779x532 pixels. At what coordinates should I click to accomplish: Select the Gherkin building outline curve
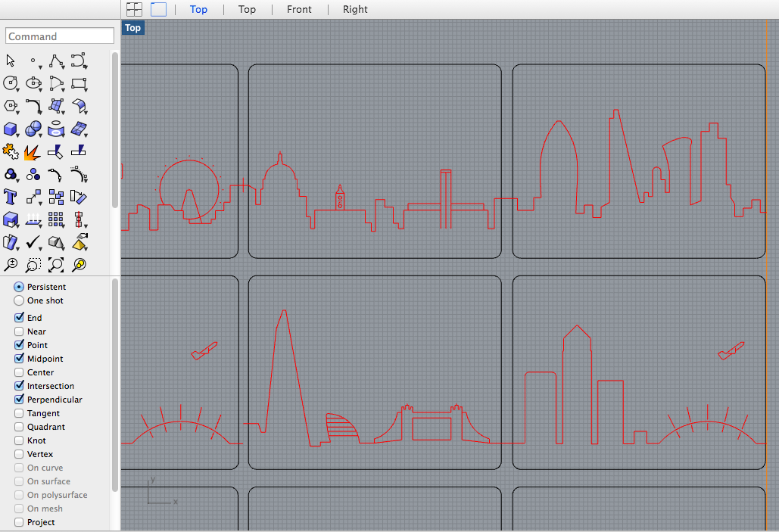[559, 166]
